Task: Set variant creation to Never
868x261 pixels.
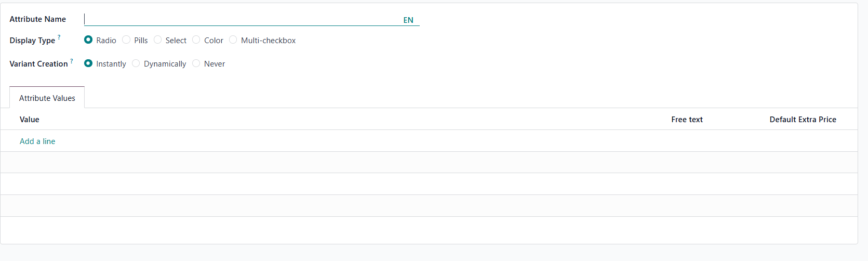Action: pos(196,63)
